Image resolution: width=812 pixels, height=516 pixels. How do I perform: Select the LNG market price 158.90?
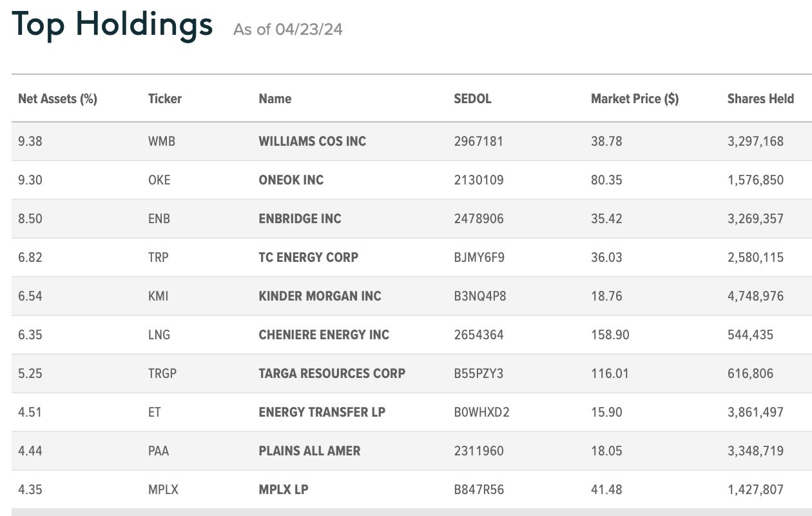(610, 335)
